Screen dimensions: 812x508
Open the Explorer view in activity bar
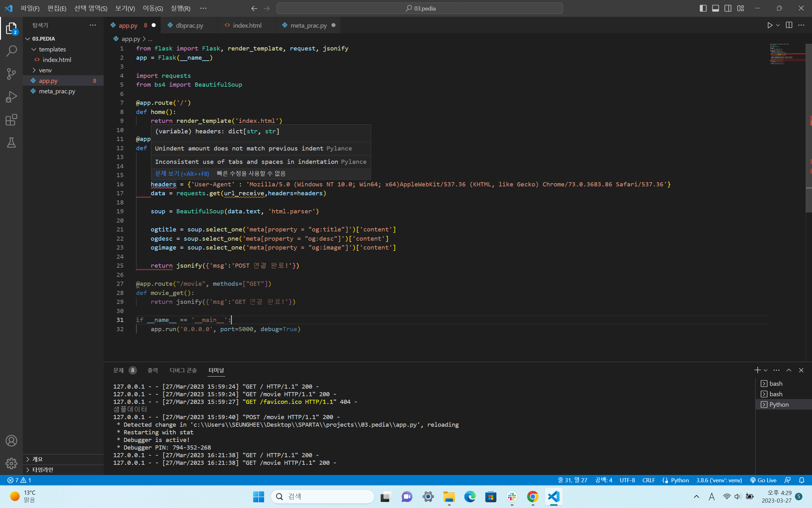[x=11, y=29]
